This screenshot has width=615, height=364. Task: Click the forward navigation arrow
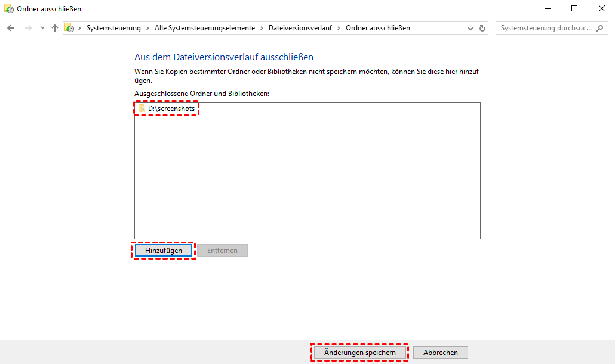coord(27,28)
